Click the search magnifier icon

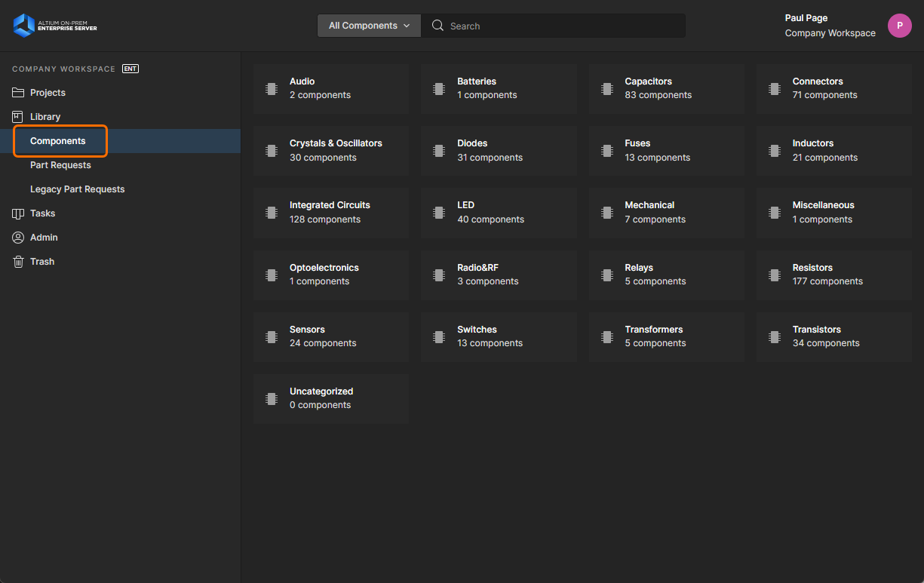pos(437,26)
